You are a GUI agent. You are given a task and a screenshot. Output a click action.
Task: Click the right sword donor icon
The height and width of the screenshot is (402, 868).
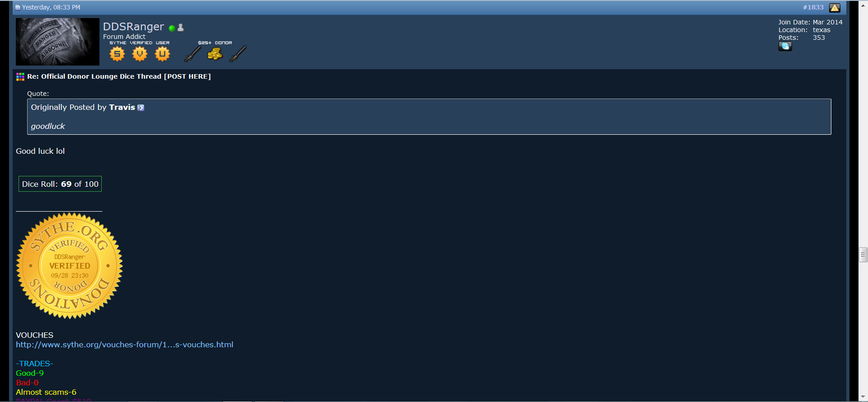click(x=238, y=54)
